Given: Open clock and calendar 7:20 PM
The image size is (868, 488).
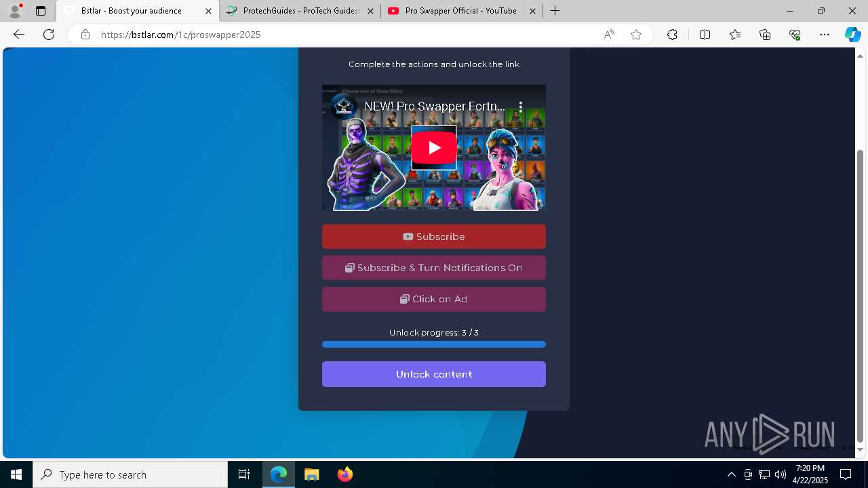Looking at the screenshot, I should point(810,474).
